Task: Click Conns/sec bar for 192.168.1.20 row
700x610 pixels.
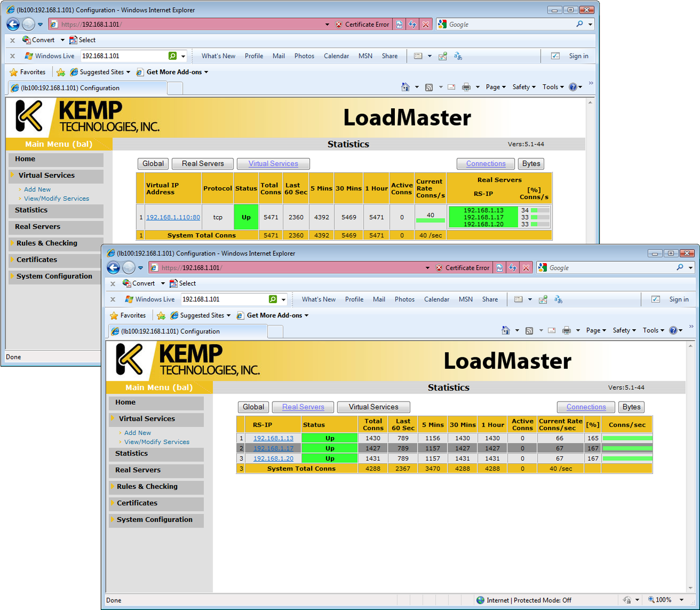Action: (627, 458)
